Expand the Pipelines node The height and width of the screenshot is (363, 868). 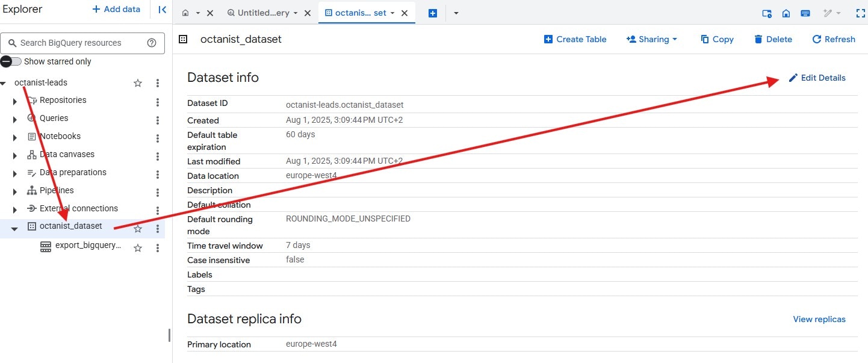coord(15,192)
